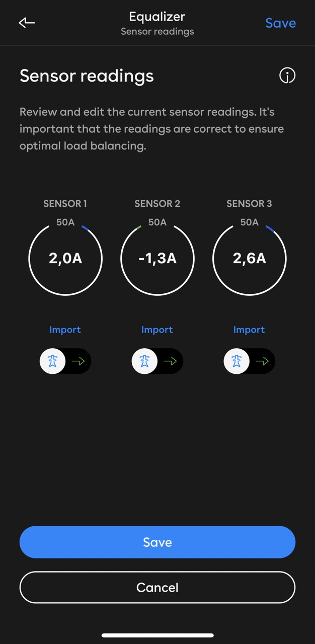This screenshot has height=644, width=315.
Task: Tap Sensor 1 green arrow icon
Action: [x=78, y=361]
